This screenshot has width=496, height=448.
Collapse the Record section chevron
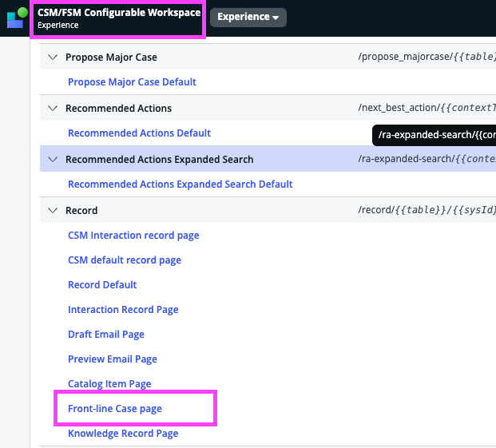pyautogui.click(x=53, y=210)
